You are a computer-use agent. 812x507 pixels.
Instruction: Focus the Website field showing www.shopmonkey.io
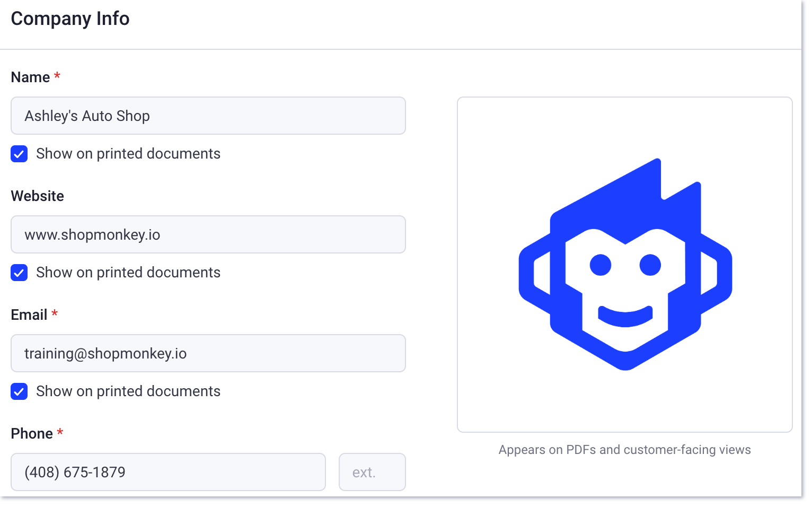coord(208,234)
